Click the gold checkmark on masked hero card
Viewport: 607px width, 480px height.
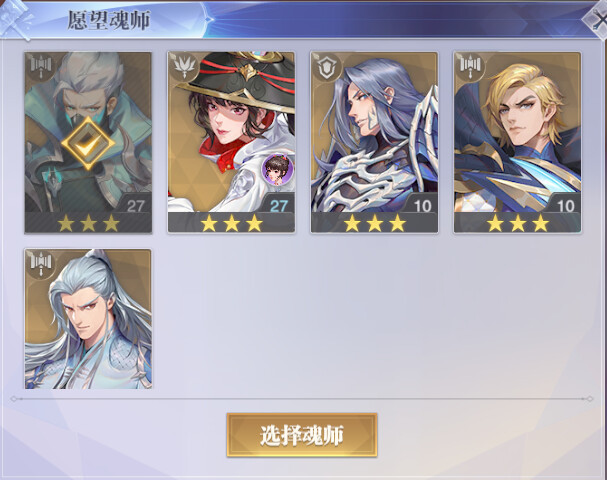point(88,143)
